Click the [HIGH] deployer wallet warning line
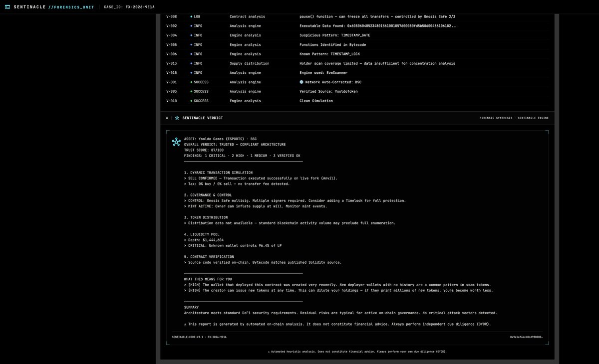 pyautogui.click(x=337, y=285)
